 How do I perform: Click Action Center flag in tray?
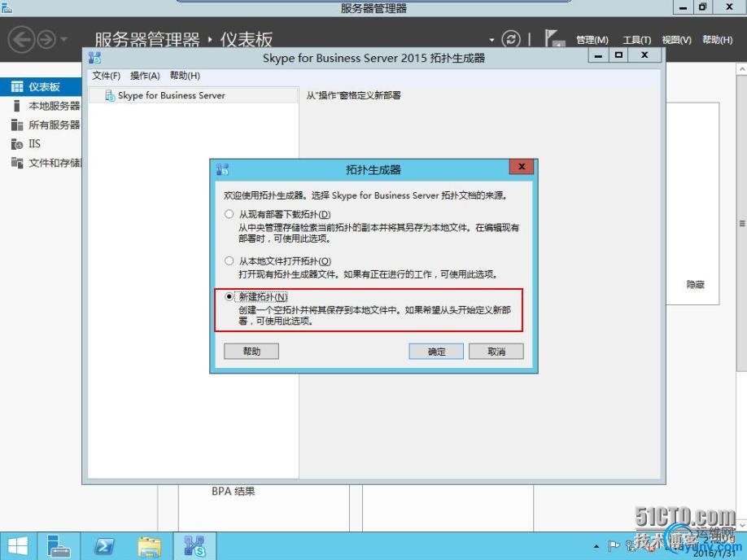pyautogui.click(x=614, y=546)
